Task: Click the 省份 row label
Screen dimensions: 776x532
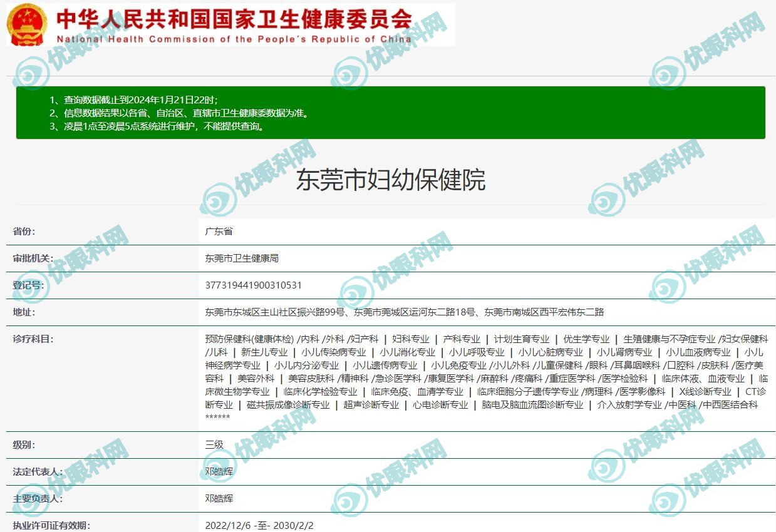Action: tap(24, 231)
